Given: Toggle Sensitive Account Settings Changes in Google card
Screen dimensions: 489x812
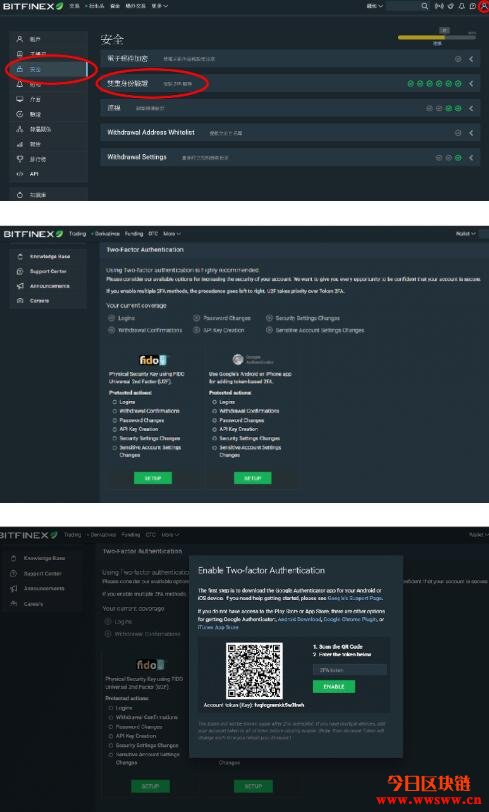Looking at the screenshot, I should click(214, 447).
